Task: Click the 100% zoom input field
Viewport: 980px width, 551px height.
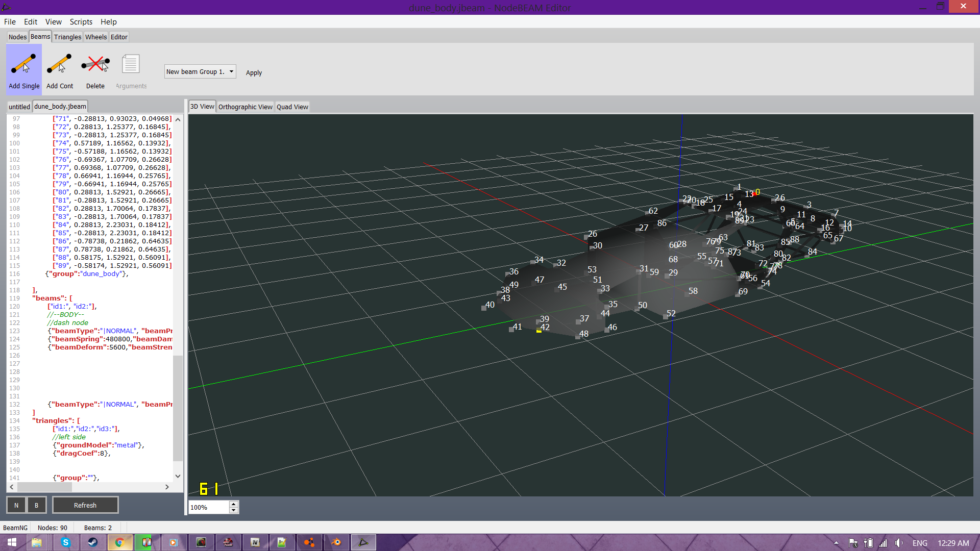Action: 209,507
